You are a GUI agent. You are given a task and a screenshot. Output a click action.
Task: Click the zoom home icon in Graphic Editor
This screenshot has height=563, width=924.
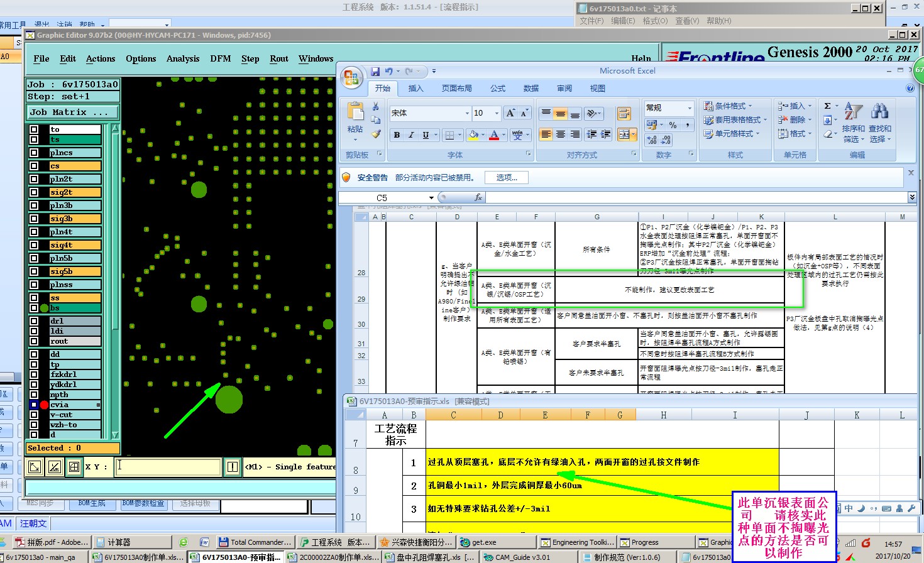tap(35, 467)
